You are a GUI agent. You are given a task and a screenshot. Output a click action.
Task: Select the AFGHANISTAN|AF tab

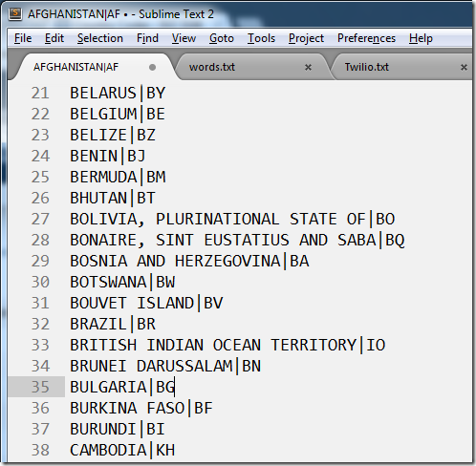pos(76,67)
